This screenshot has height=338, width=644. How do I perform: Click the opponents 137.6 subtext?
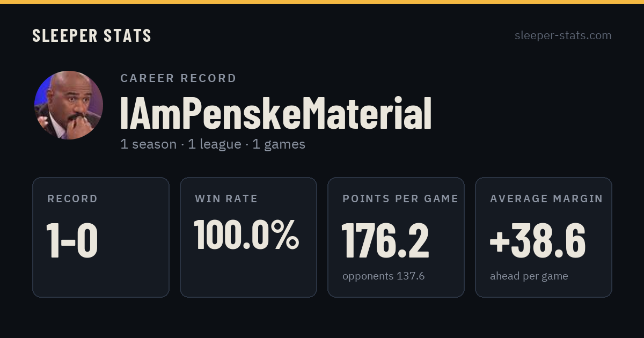click(x=384, y=276)
